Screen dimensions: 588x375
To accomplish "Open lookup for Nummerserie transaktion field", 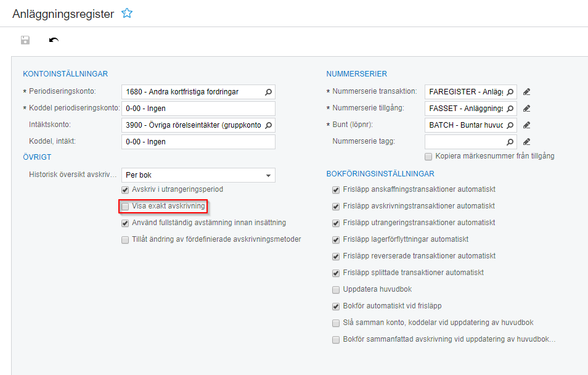I will (x=510, y=92).
